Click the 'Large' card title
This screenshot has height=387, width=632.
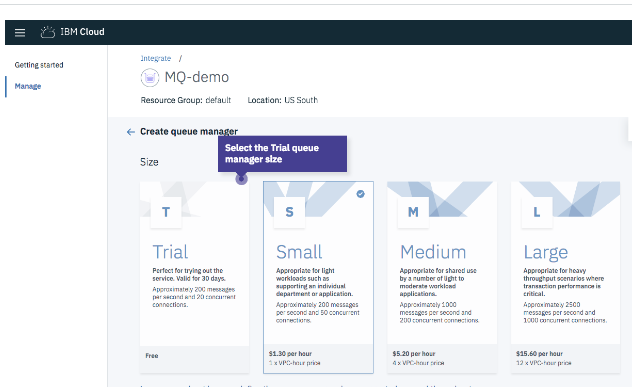pos(546,253)
